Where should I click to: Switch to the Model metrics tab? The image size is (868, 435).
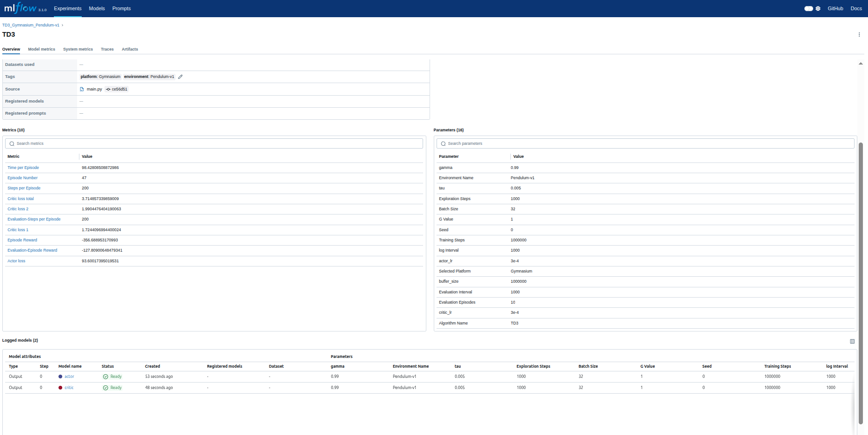[x=41, y=49]
